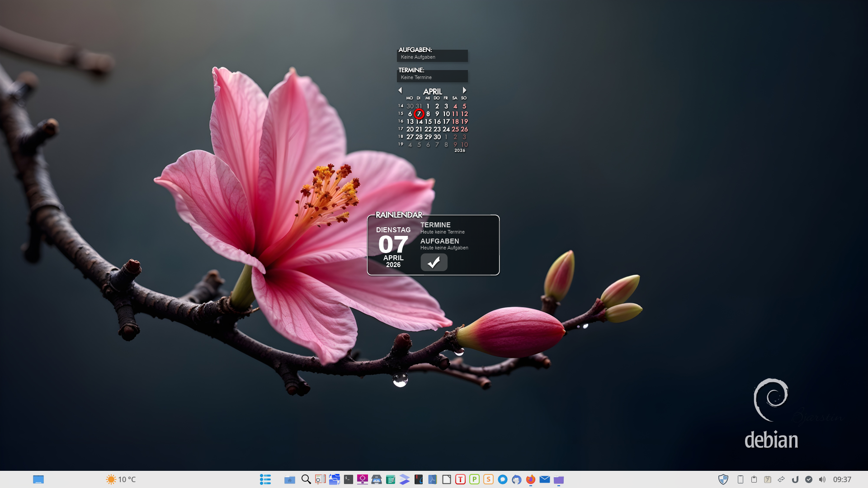Open the clipboard manager tray icon
The image size is (868, 488).
[x=754, y=479]
